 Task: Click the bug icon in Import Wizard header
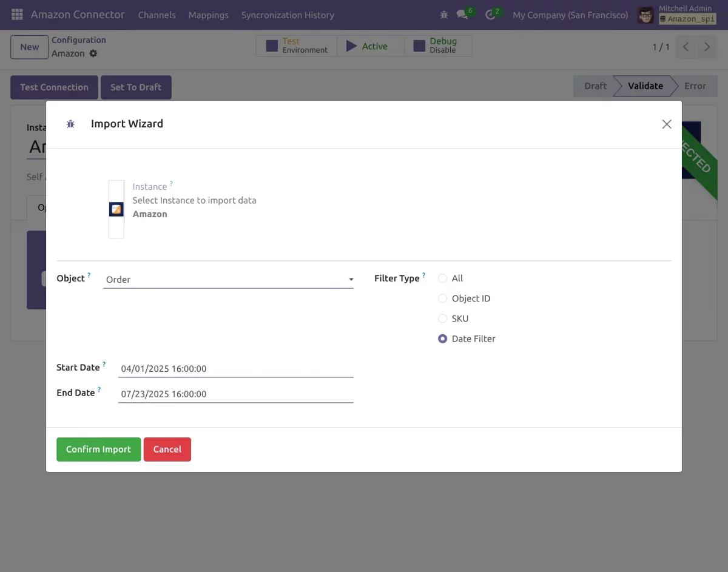pyautogui.click(x=70, y=124)
